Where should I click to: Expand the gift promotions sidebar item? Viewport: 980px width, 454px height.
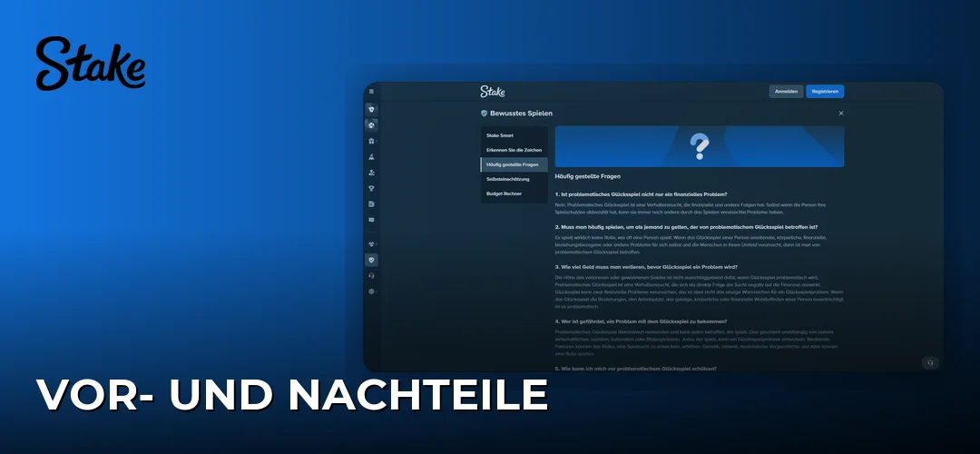pos(371,142)
